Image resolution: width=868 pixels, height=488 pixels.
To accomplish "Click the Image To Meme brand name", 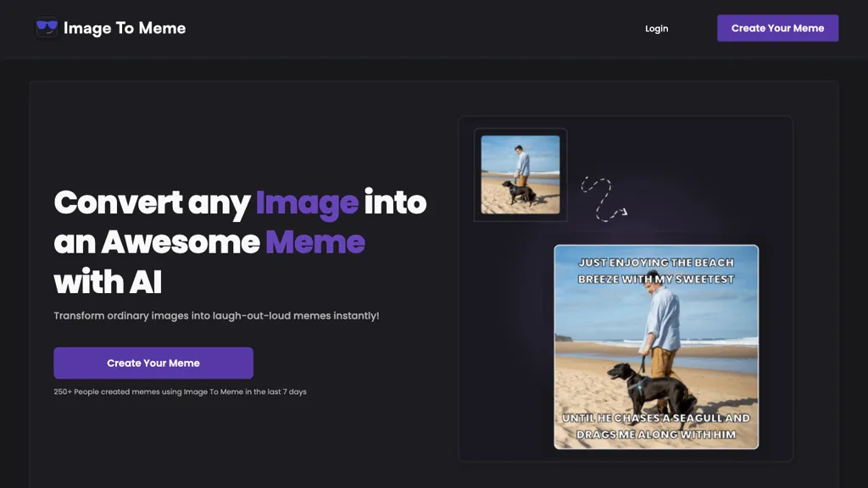I will [x=125, y=28].
